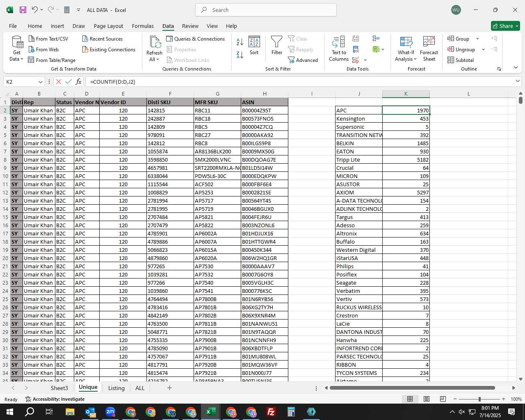Open the Calculator quick access icon
The height and width of the screenshot is (420, 525).
[x=67, y=10]
